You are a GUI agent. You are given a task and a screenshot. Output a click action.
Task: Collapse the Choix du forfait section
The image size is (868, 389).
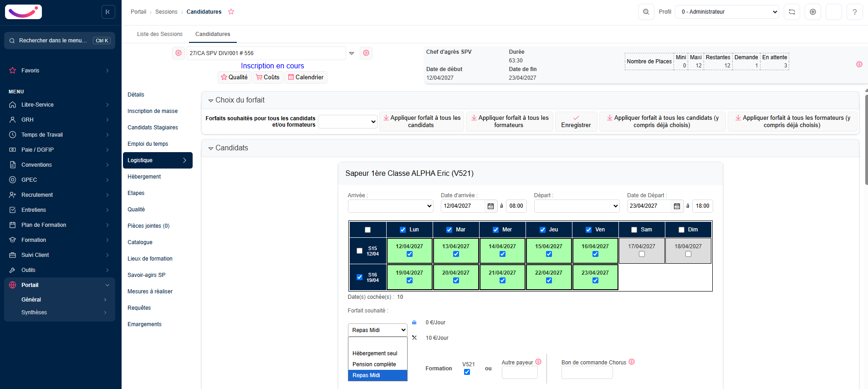[x=211, y=101]
